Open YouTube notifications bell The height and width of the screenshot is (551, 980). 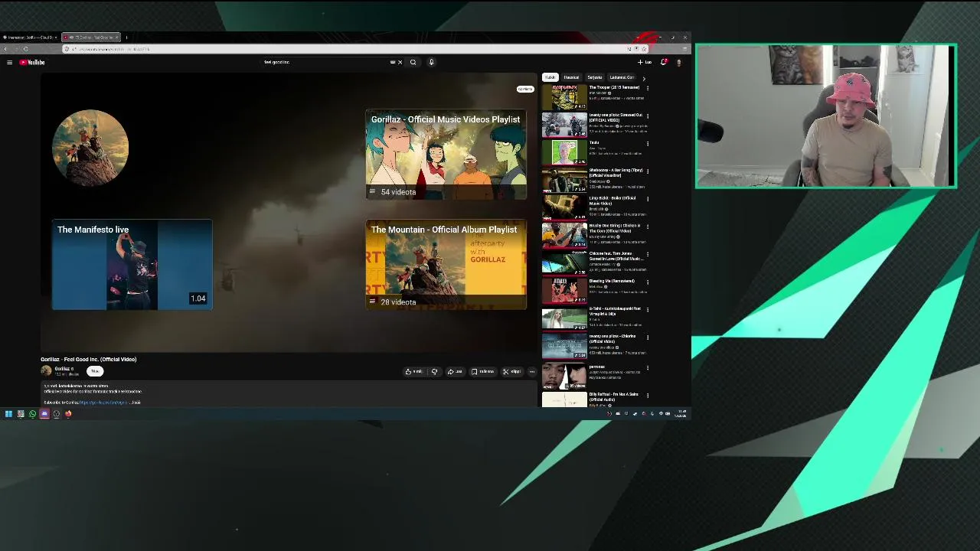pyautogui.click(x=664, y=62)
